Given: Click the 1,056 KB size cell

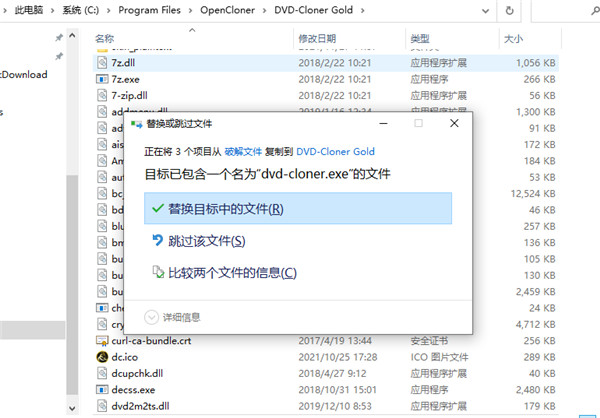Looking at the screenshot, I should pos(535,62).
